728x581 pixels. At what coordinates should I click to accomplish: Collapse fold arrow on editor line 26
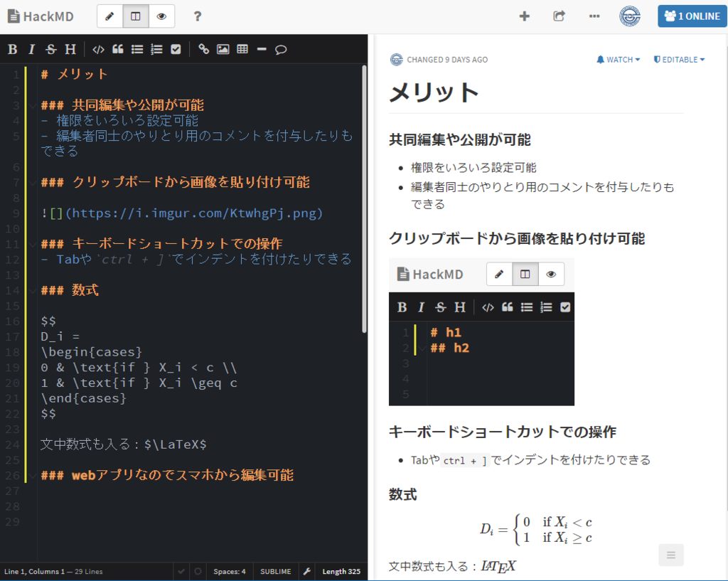(x=33, y=476)
